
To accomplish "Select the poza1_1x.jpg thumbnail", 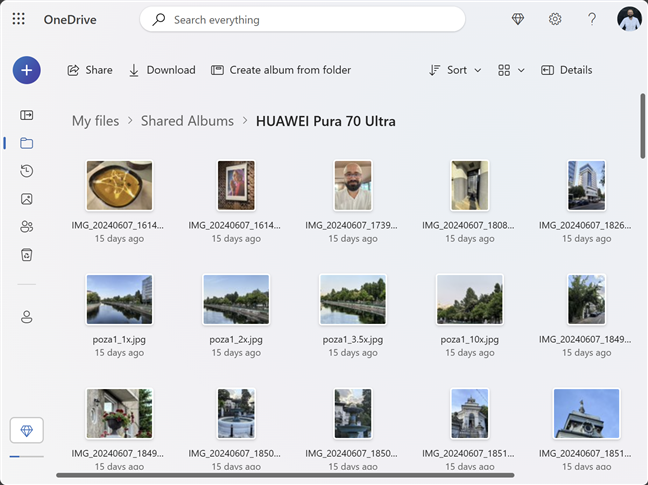I will coord(119,299).
